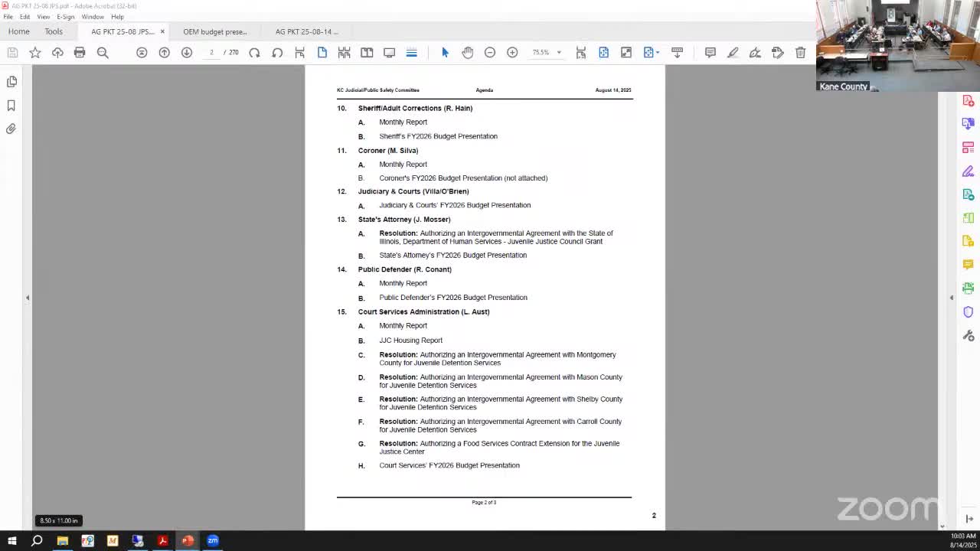Open the Tools tab
This screenshot has width=980, height=551.
[54, 31]
